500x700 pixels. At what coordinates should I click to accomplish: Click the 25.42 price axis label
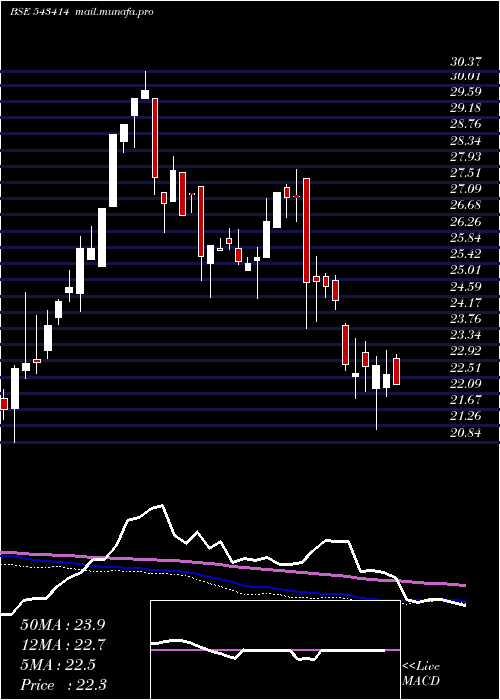point(465,254)
